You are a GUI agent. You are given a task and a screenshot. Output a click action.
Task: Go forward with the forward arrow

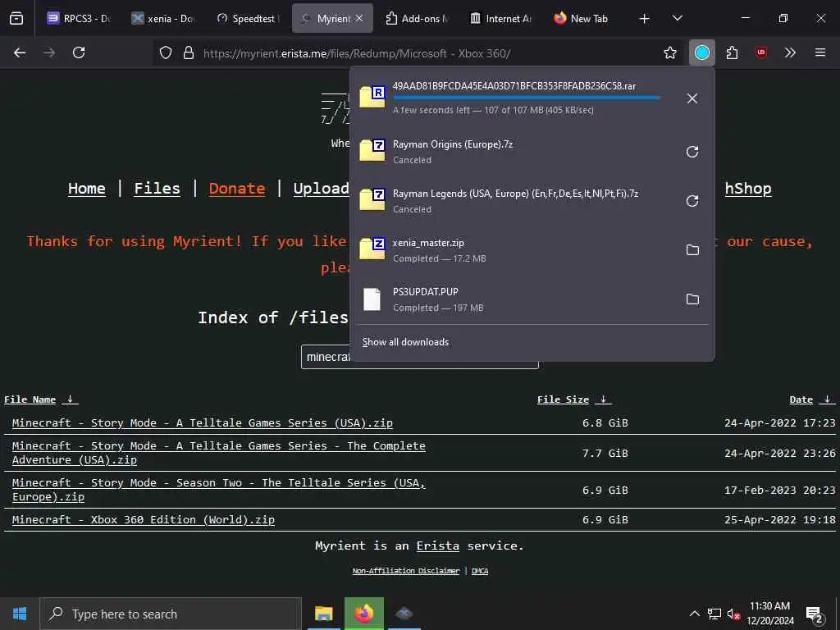click(49, 52)
